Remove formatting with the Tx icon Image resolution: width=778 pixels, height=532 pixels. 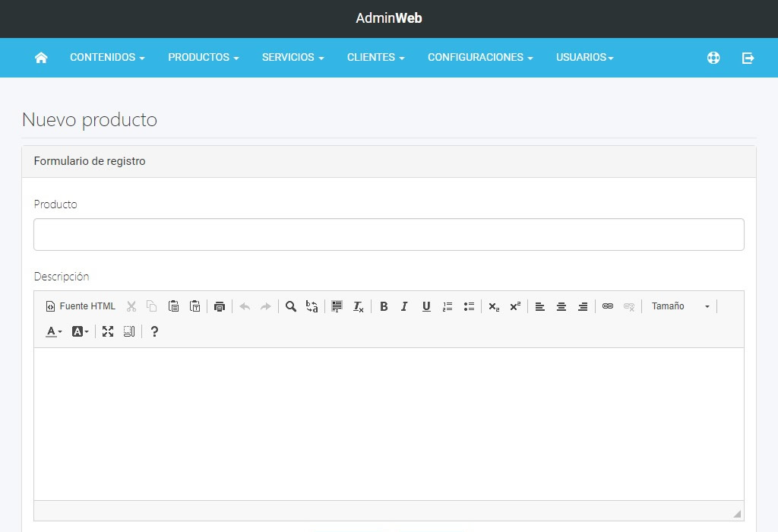(x=358, y=306)
